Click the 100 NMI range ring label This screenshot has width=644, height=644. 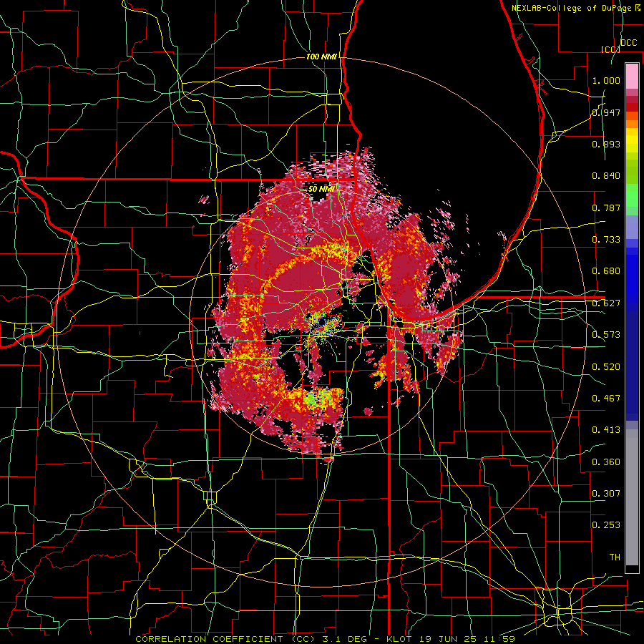[321, 57]
